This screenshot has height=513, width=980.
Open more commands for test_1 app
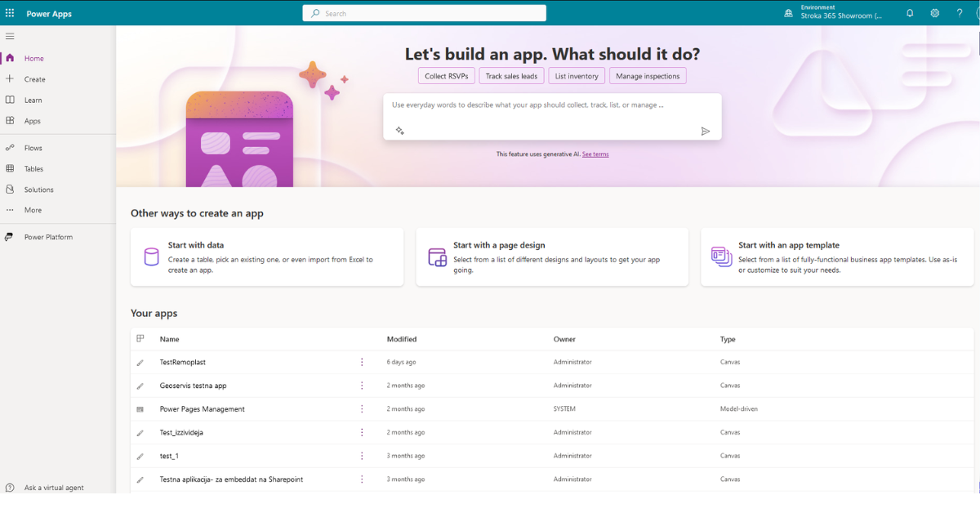click(x=362, y=456)
